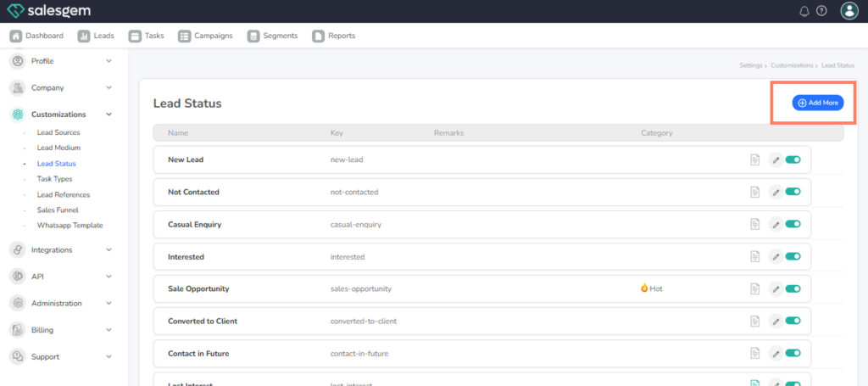
Task: Disable the New Lead status toggle
Action: [793, 159]
